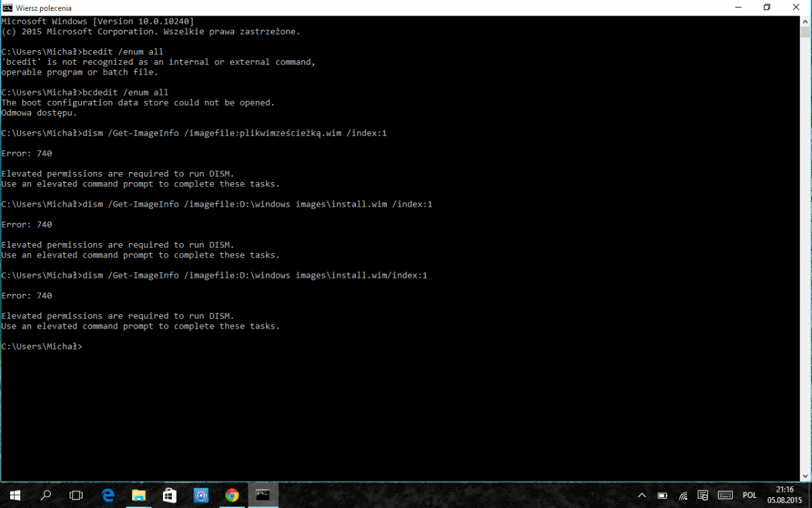
Task: Open the blue circular app on taskbar
Action: coord(201,495)
